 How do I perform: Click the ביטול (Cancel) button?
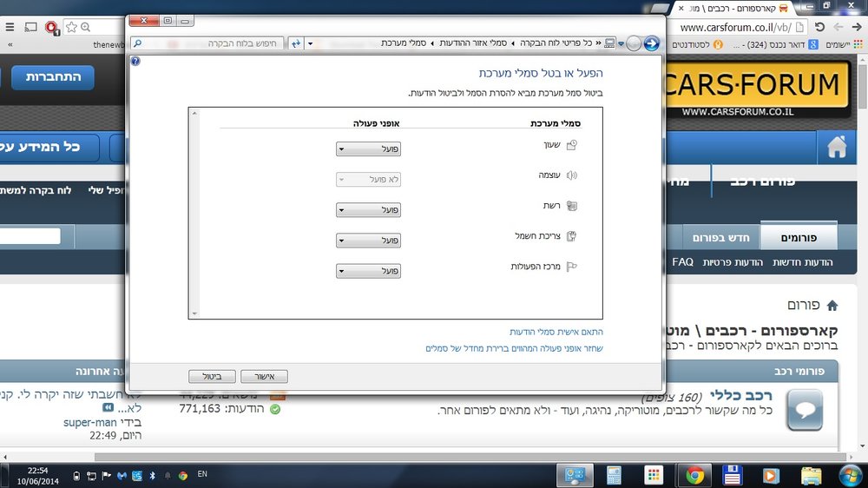[x=212, y=376]
